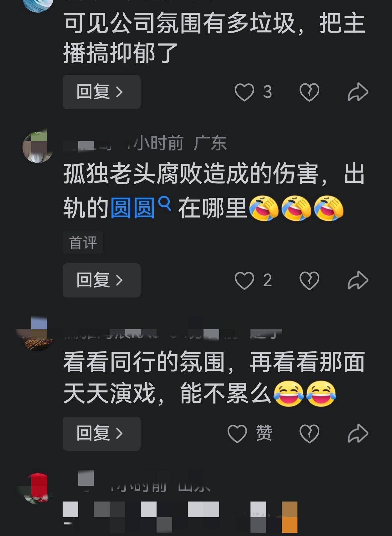Share the 孤独老头腐败 comment
The image size is (392, 536).
(x=358, y=280)
